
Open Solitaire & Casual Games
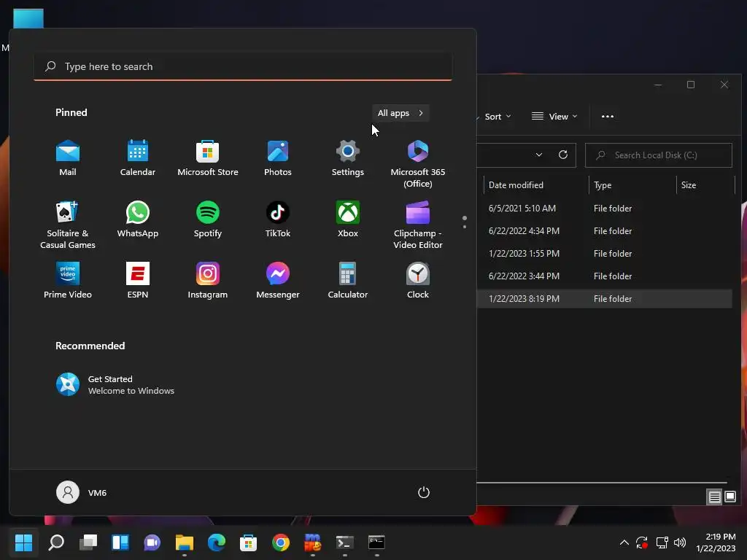68,225
